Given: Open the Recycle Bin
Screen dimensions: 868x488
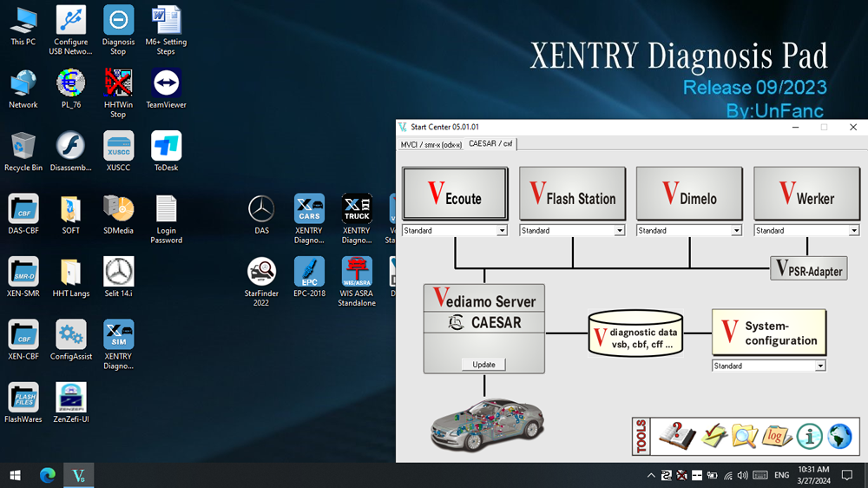Looking at the screenshot, I should point(23,152).
